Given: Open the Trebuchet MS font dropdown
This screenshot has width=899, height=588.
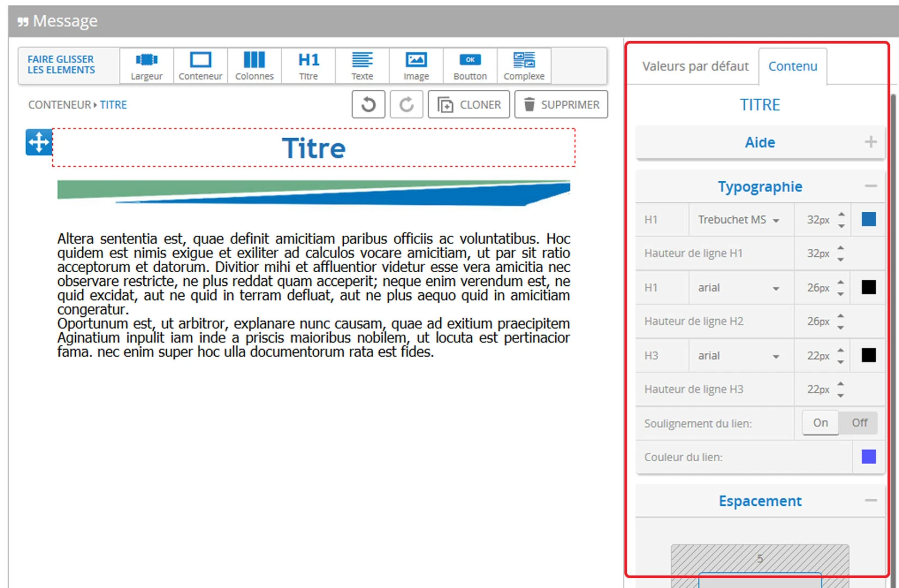Looking at the screenshot, I should pyautogui.click(x=740, y=220).
